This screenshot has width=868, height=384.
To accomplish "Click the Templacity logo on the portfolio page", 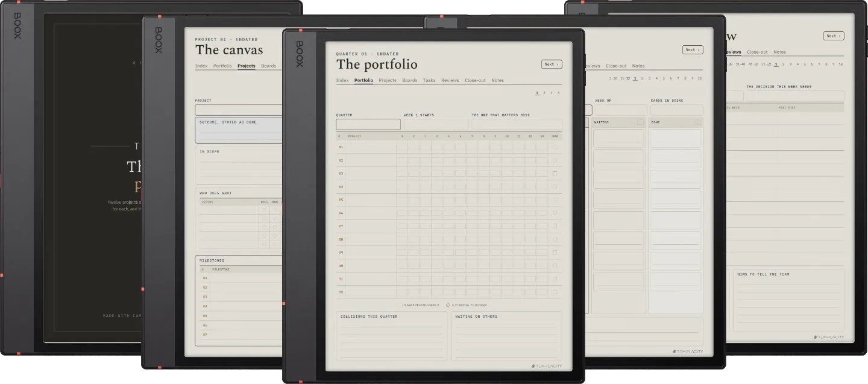I will click(x=546, y=366).
